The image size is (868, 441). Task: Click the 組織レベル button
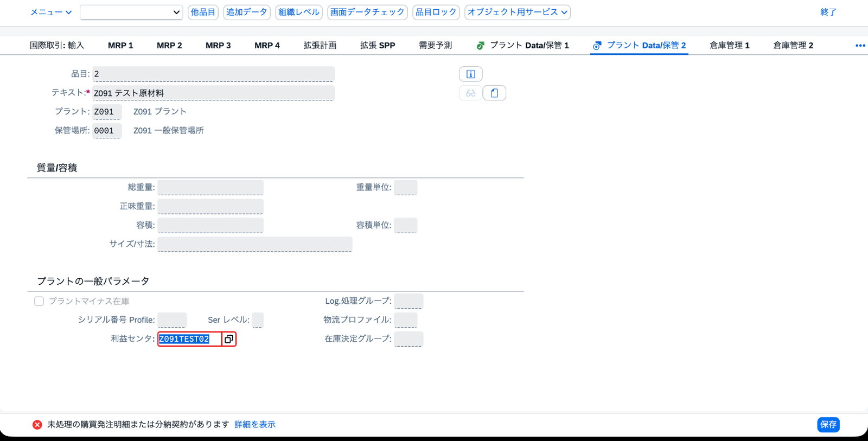[299, 12]
